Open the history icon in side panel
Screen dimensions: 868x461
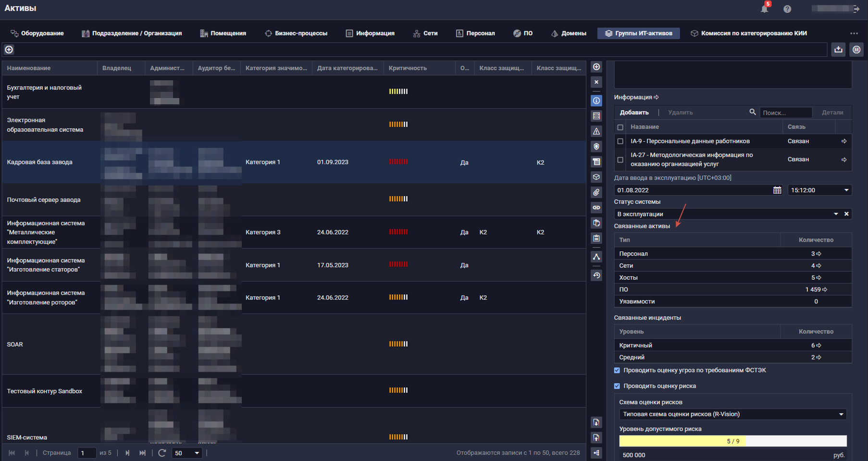[x=596, y=275]
